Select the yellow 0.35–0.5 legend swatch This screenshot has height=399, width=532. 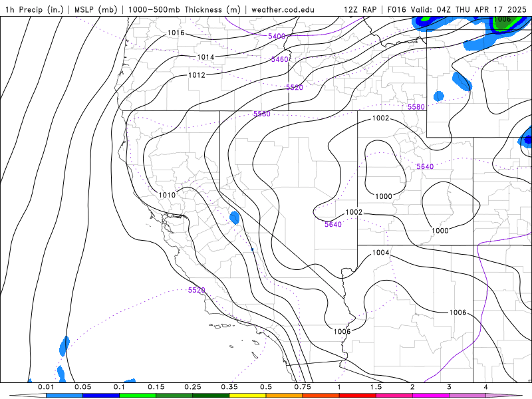[x=247, y=396]
